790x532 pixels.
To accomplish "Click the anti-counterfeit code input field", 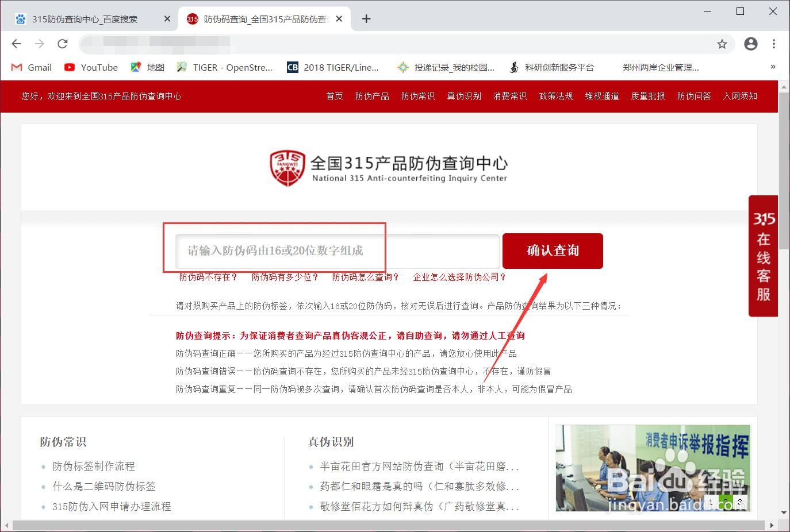I will (x=338, y=251).
